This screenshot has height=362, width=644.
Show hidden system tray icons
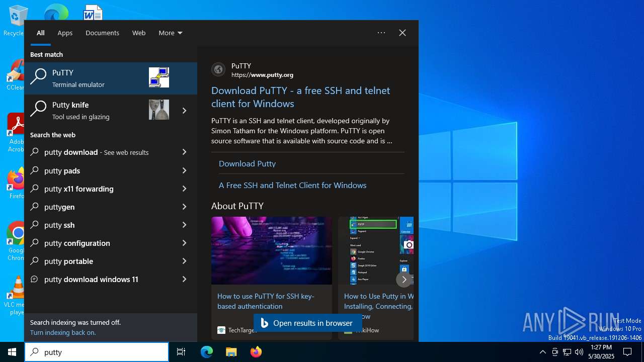542,352
